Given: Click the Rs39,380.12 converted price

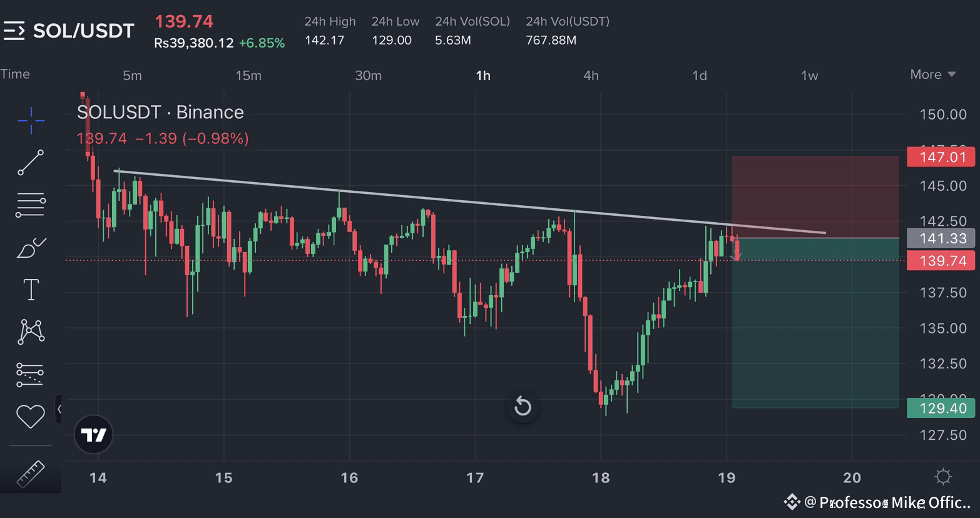Looking at the screenshot, I should click(194, 43).
